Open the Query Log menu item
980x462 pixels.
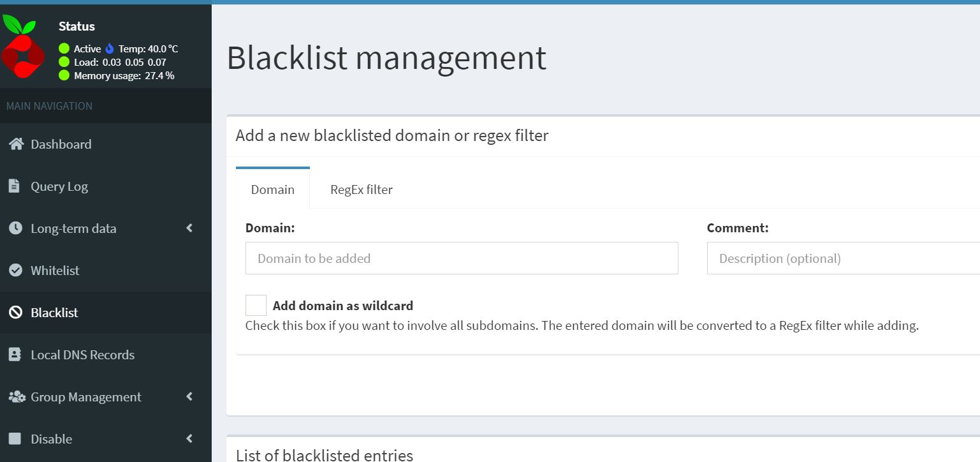[106, 186]
